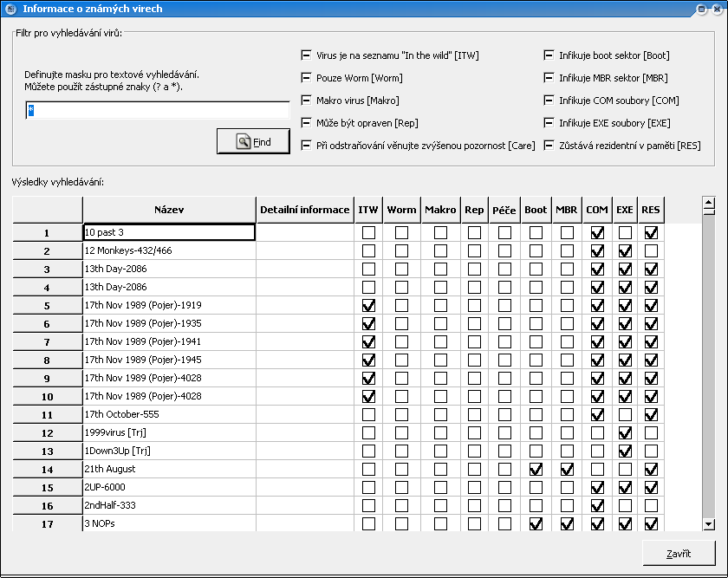Click the Rep column header

click(475, 210)
